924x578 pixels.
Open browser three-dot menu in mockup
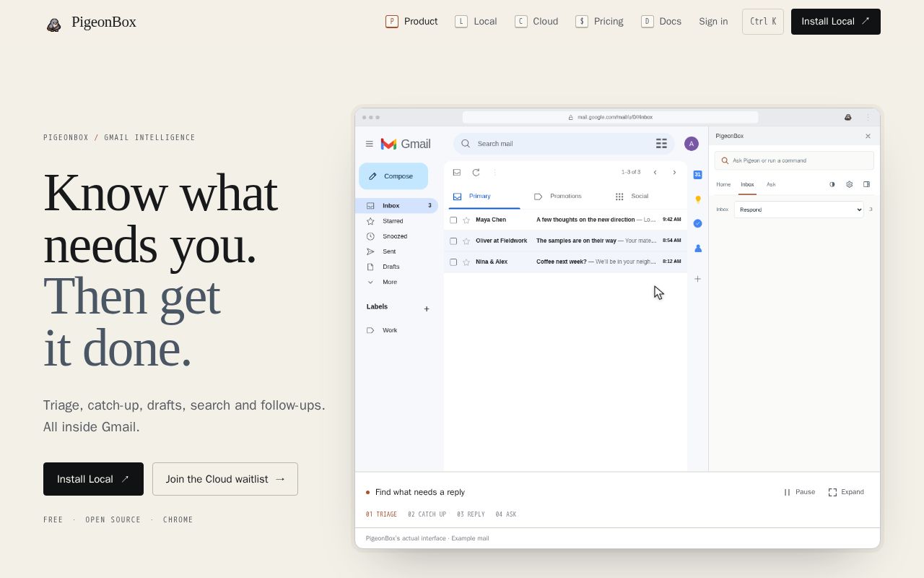point(868,117)
